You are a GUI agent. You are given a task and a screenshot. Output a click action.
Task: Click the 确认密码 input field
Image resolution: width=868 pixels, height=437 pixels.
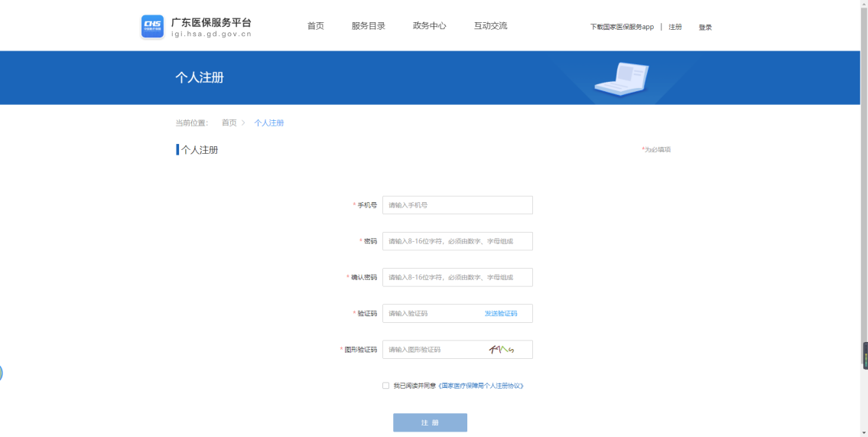point(457,277)
